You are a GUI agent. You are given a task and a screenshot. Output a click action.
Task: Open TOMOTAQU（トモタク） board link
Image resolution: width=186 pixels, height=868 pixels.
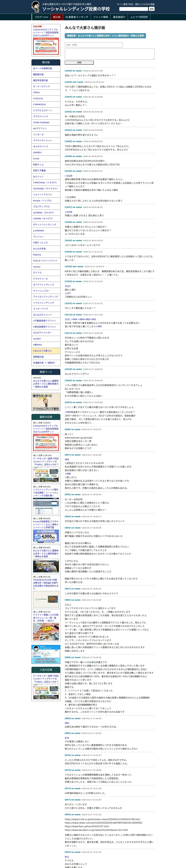pyautogui.click(x=46, y=183)
